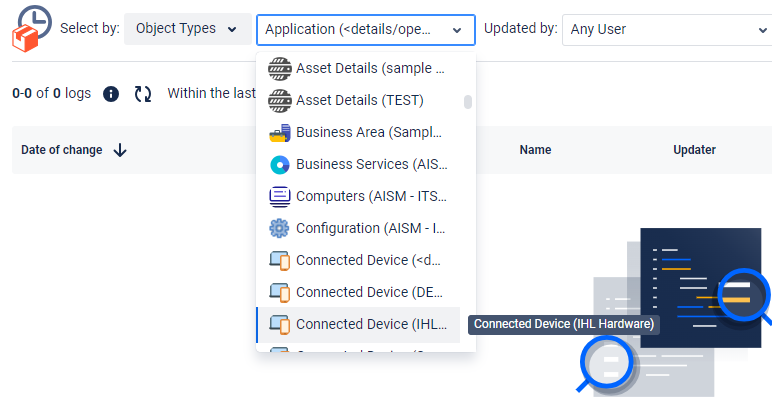
Task: Sort by the Date of change column header
Action: pyautogui.click(x=62, y=150)
